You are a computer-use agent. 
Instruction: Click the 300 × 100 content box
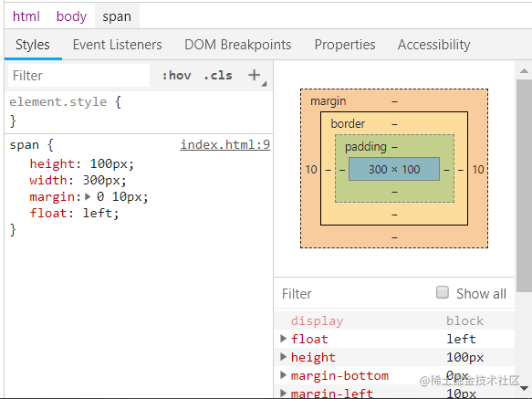(x=394, y=169)
